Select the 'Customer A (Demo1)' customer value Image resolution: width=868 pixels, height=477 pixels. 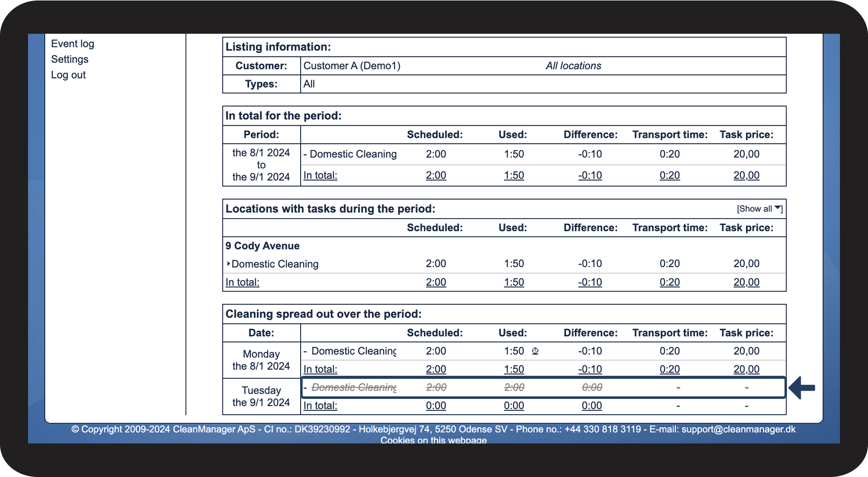(x=352, y=66)
